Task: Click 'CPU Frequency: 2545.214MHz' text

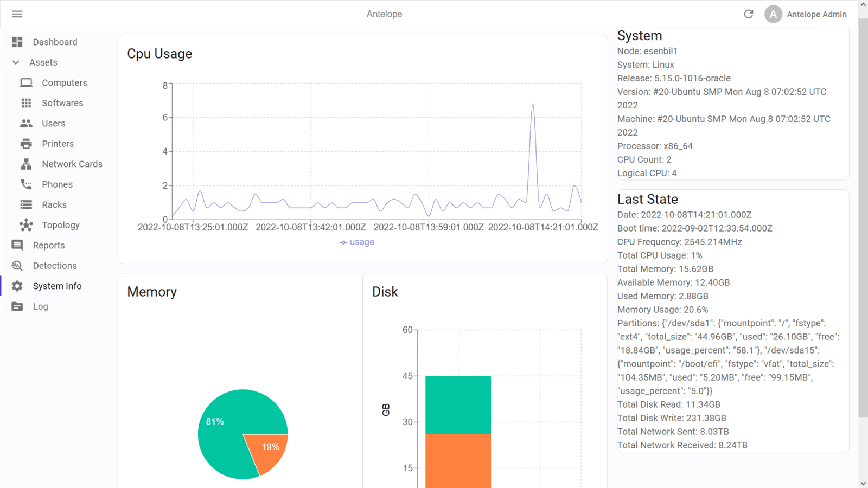Action: point(679,242)
